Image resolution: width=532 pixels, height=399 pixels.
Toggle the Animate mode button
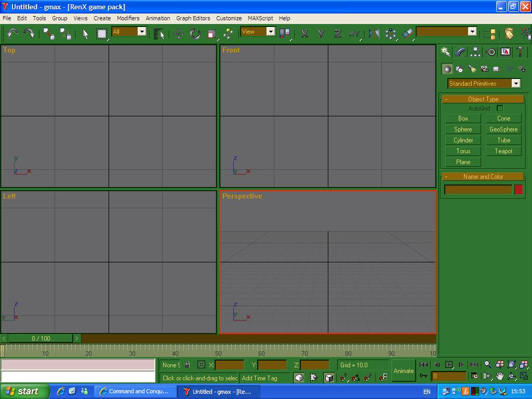click(404, 371)
